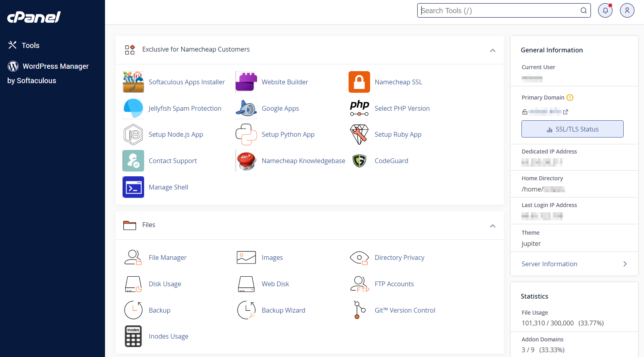Image resolution: width=644 pixels, height=357 pixels.
Task: Open the primary domain external link icon
Action: (x=565, y=112)
